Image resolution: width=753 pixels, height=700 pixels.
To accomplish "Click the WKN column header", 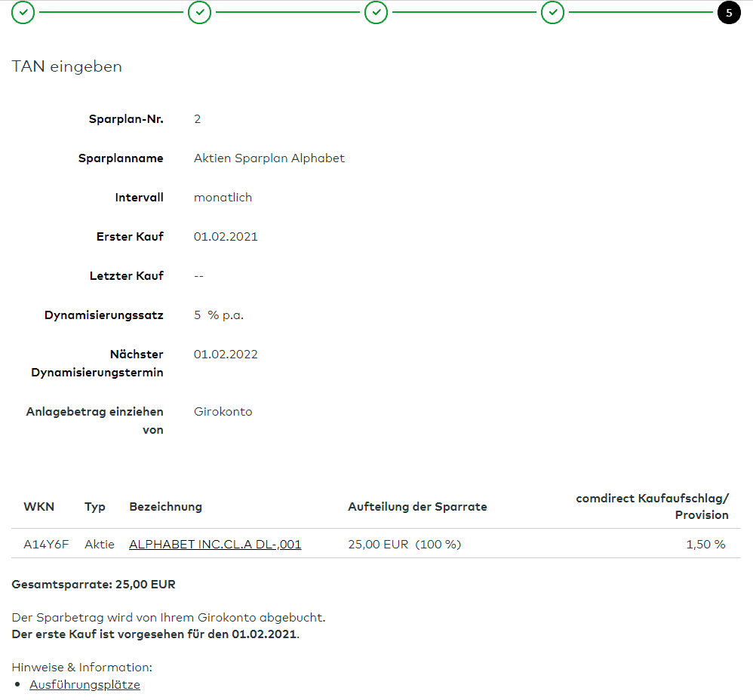I will 39,506.
